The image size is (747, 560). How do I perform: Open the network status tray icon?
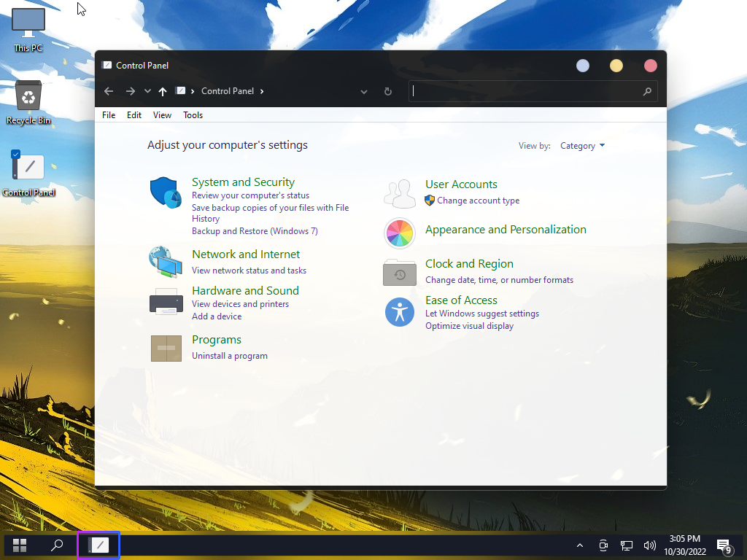pyautogui.click(x=627, y=545)
